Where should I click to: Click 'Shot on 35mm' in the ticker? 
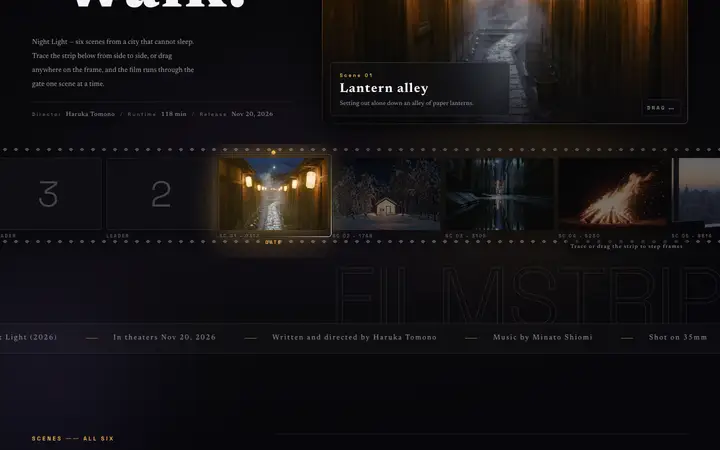678,337
